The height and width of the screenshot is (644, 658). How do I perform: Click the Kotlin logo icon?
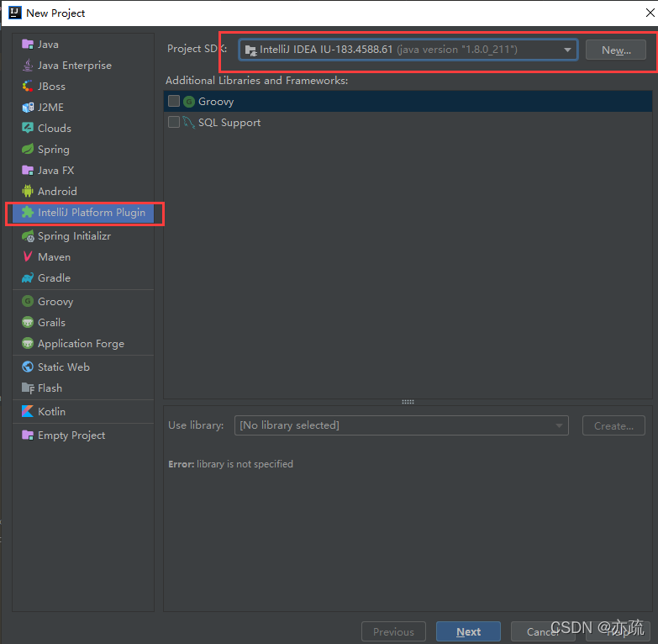pos(28,411)
